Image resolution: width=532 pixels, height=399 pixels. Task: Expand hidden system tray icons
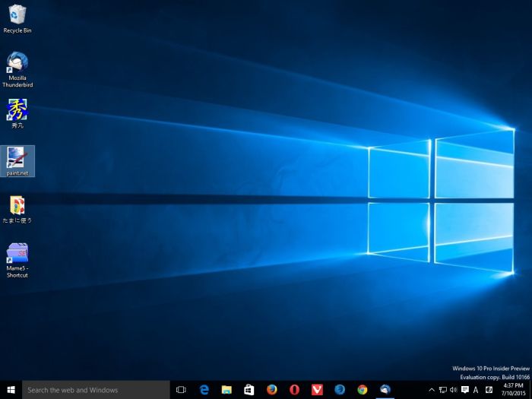tap(432, 390)
